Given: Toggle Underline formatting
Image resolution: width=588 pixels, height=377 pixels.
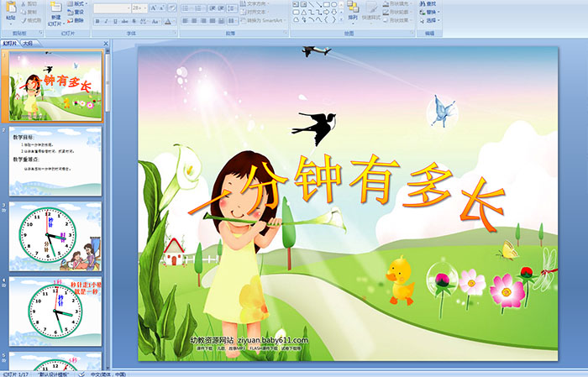Looking at the screenshot, I should [116, 20].
